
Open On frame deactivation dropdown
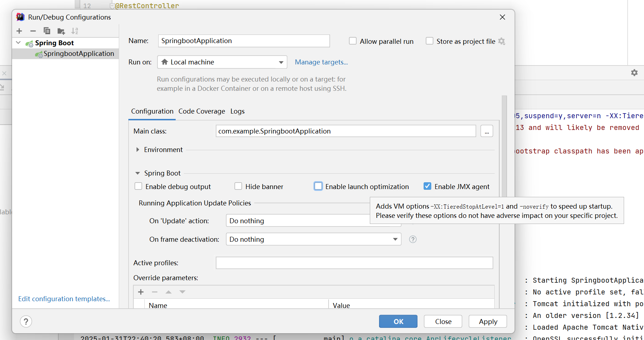pos(314,239)
